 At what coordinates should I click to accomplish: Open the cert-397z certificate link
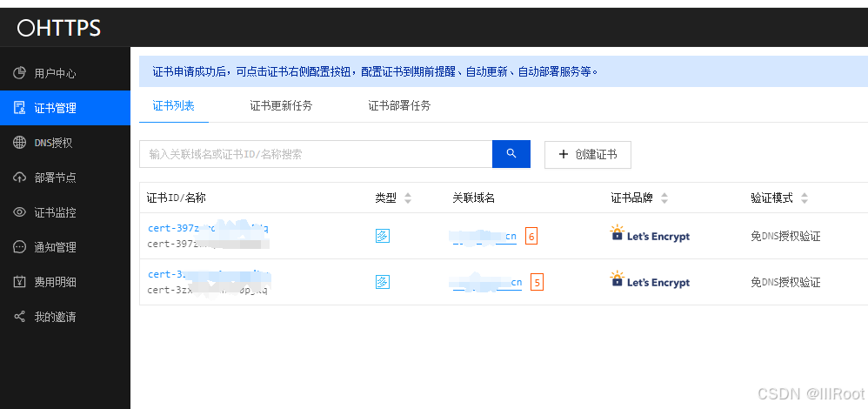(208, 228)
